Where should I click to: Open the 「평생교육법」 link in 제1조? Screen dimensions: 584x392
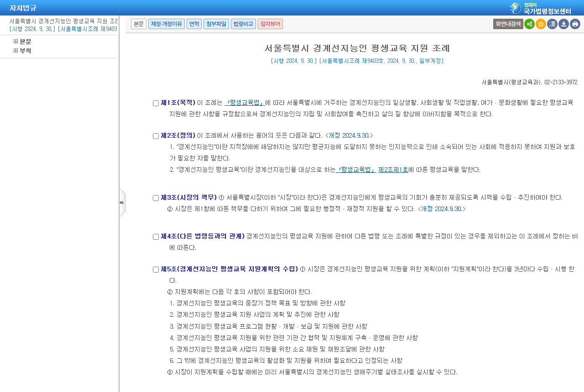tap(245, 103)
